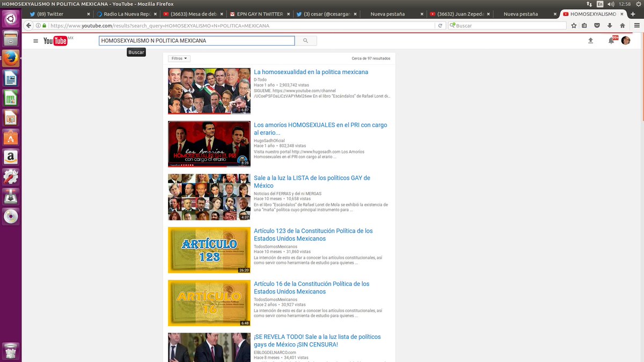This screenshot has height=362, width=644.
Task: Open Files manager in the dock
Action: coord(11,39)
